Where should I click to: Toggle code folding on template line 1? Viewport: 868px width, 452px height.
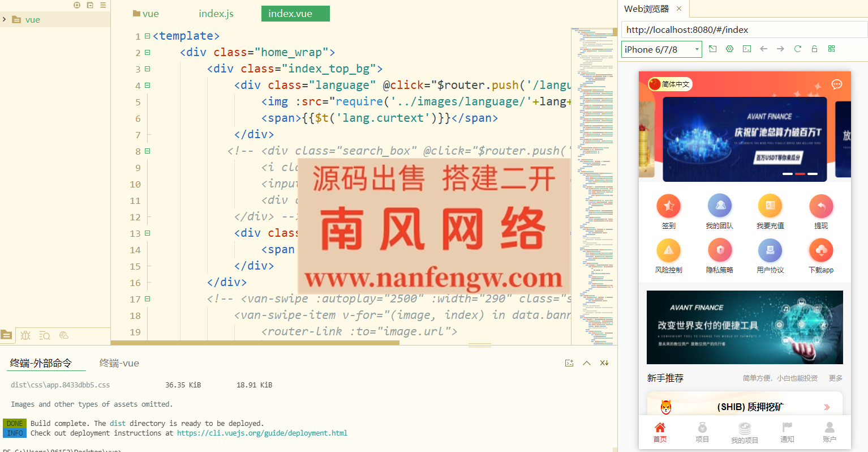coord(146,36)
